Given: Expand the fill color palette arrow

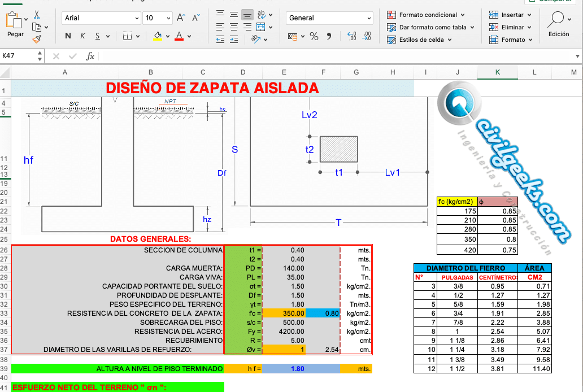Looking at the screenshot, I should point(168,37).
